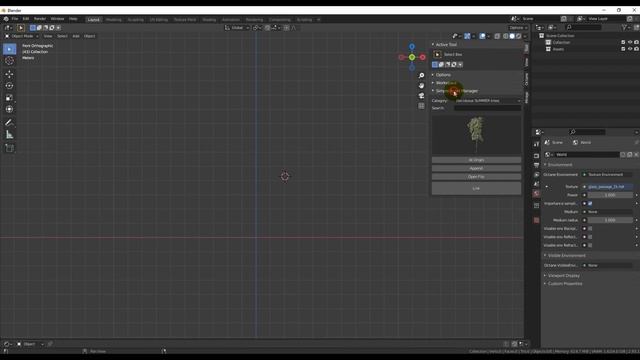
Task: Select the Annotate pencil tool
Action: (x=9, y=122)
